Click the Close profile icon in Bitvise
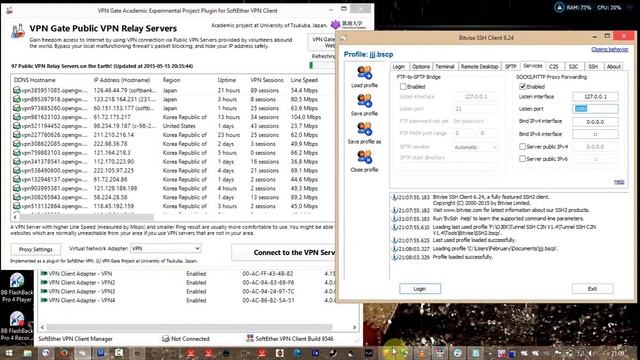The width and height of the screenshot is (640, 360). point(364,157)
